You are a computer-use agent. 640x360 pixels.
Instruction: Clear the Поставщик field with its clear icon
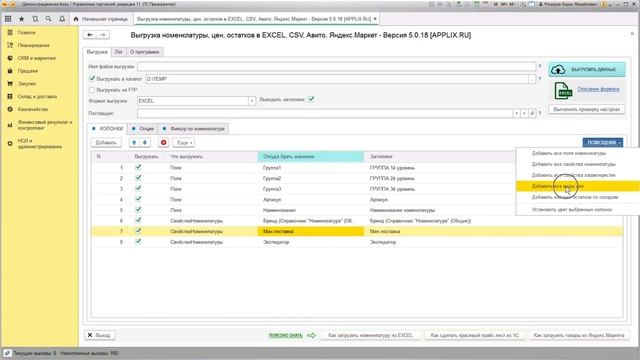tap(524, 113)
